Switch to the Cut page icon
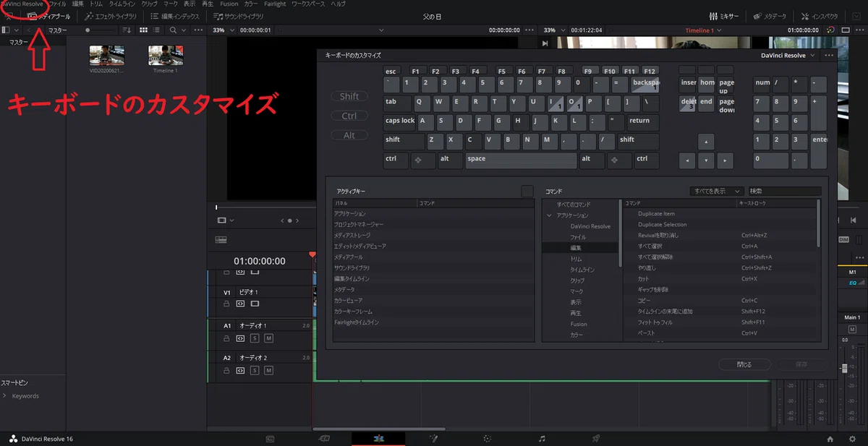This screenshot has height=446, width=868. 324,438
